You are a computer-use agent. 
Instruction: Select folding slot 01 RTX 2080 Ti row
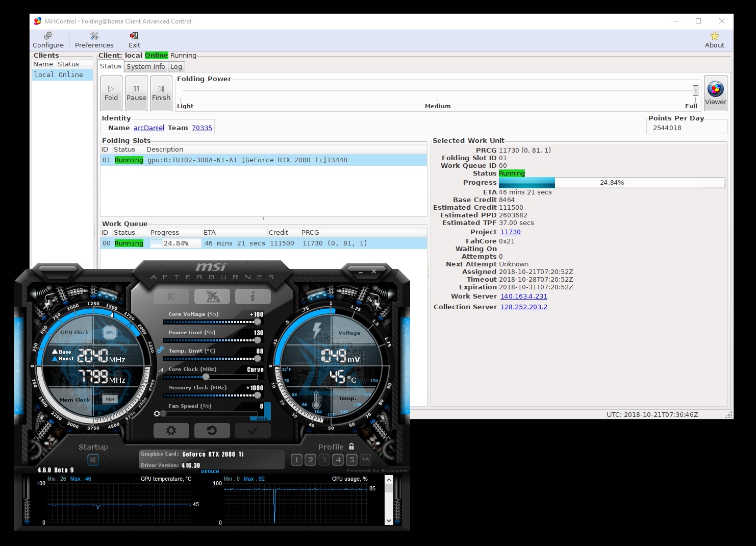(264, 160)
